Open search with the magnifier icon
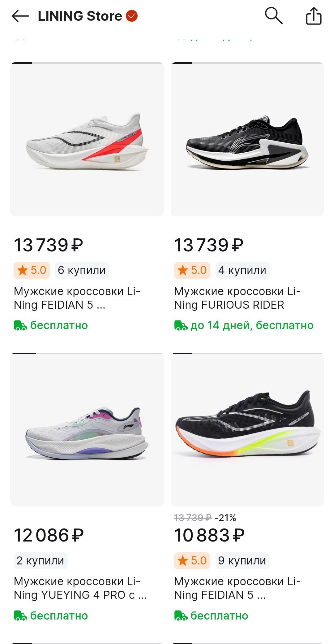This screenshot has height=644, width=333. pyautogui.click(x=274, y=15)
